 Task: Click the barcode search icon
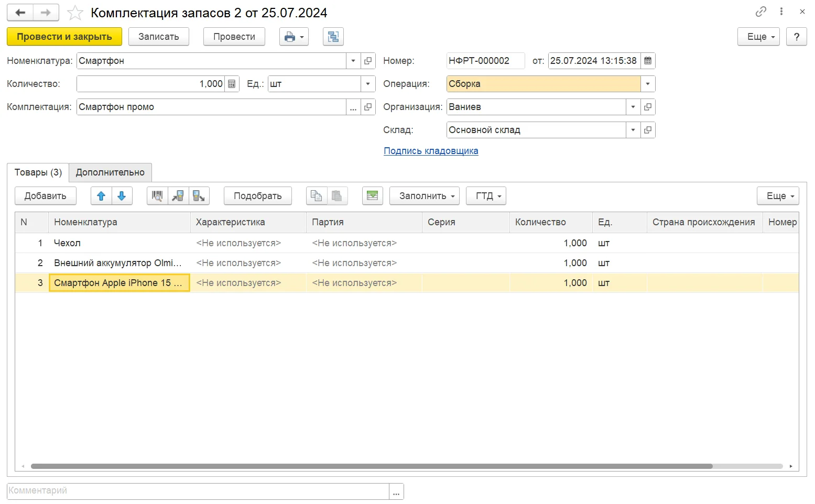click(x=157, y=196)
